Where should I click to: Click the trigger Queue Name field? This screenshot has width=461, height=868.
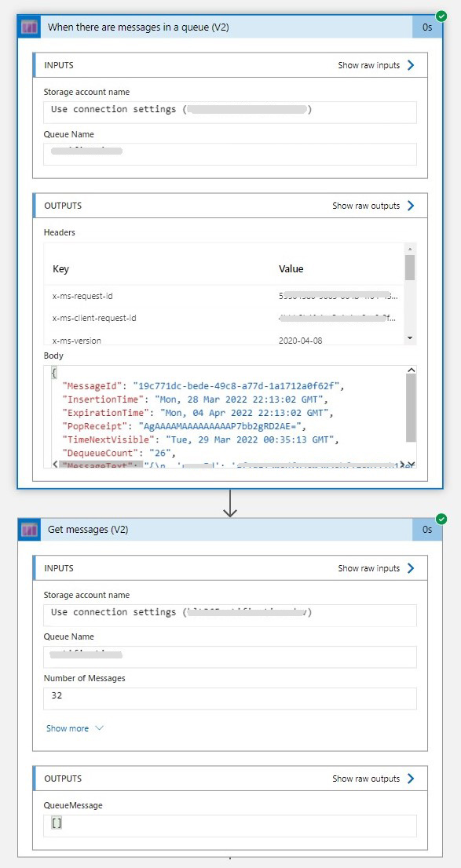(x=230, y=154)
